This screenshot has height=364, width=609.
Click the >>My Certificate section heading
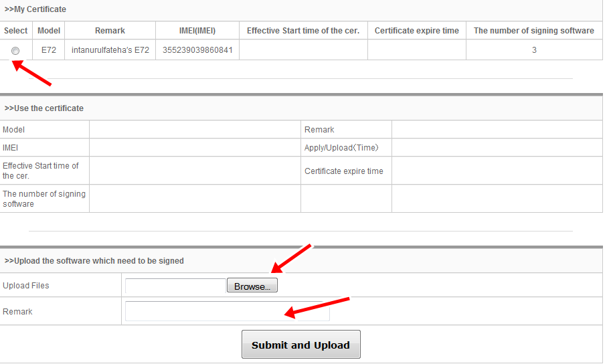[35, 9]
